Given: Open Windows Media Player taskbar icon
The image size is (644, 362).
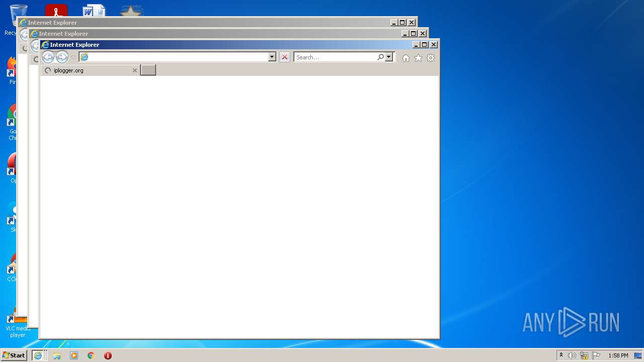Looking at the screenshot, I should [x=74, y=355].
